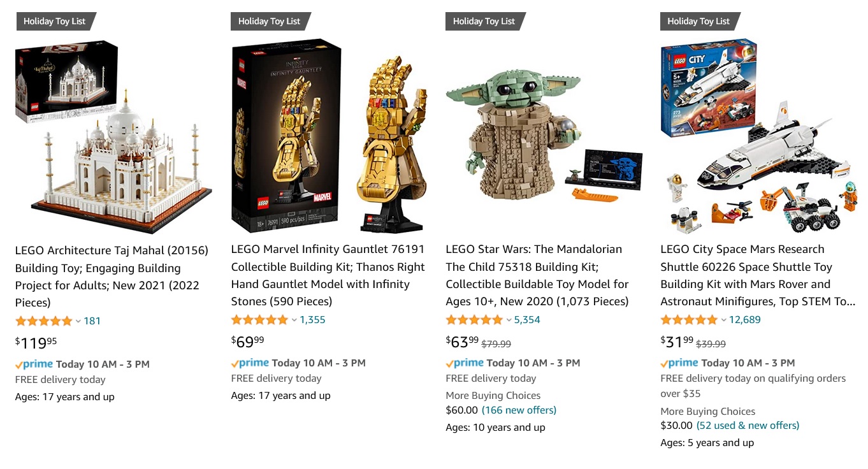
Task: View the 52 used & new offers link
Action: (x=748, y=426)
